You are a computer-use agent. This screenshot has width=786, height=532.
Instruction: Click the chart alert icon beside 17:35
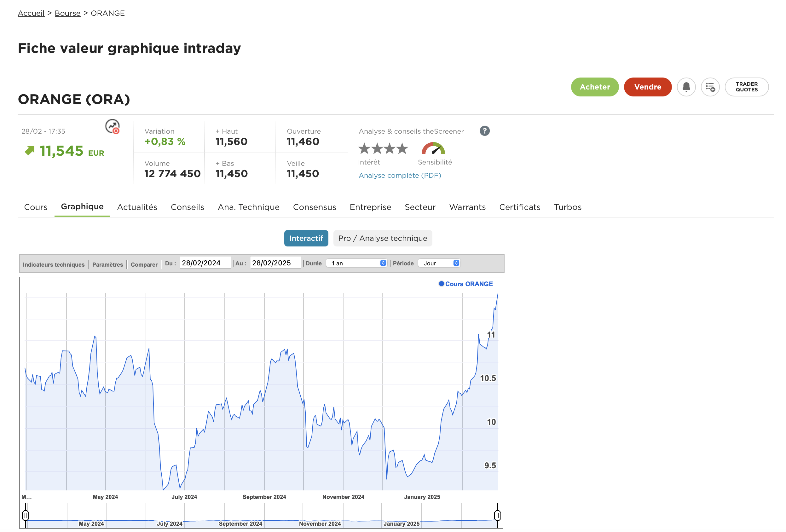112,126
